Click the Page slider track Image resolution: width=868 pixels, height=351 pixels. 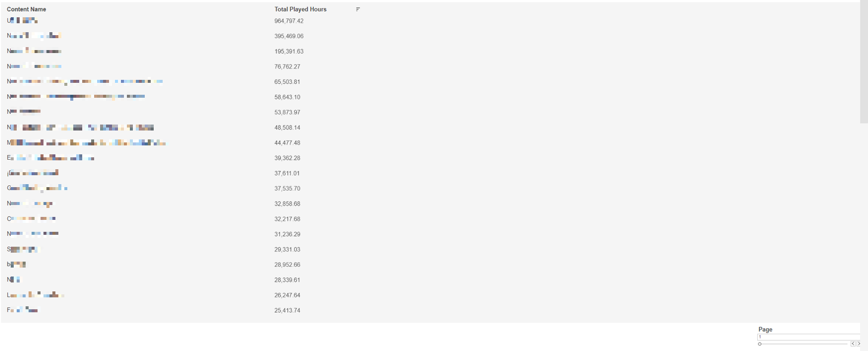click(804, 344)
